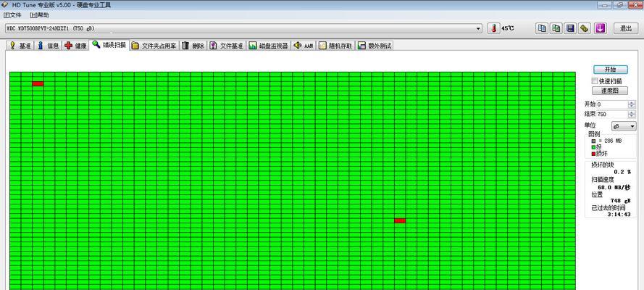Click the HD Tune title bar icon
This screenshot has height=290, width=644.
[4, 5]
